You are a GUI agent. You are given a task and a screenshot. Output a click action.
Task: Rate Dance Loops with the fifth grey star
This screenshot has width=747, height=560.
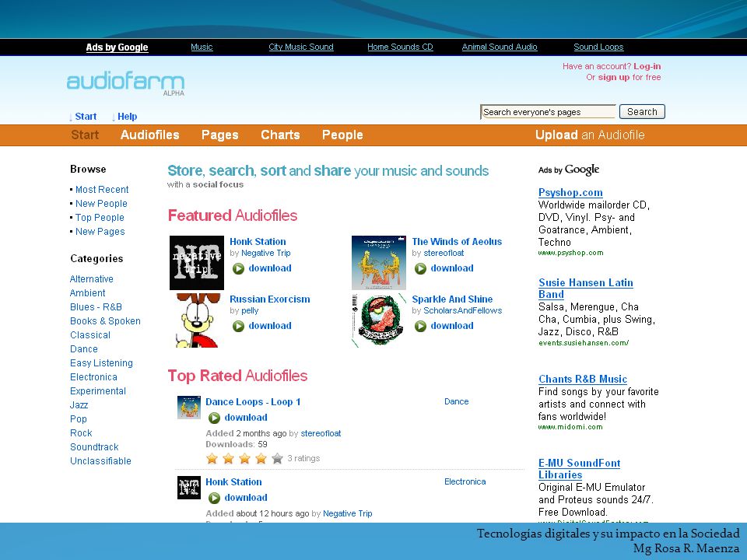[x=277, y=459]
